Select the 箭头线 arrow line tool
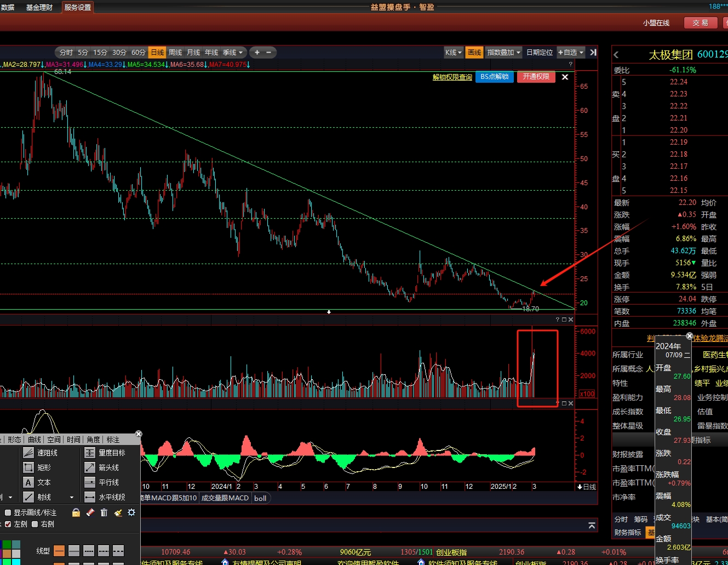The image size is (728, 565). click(102, 467)
